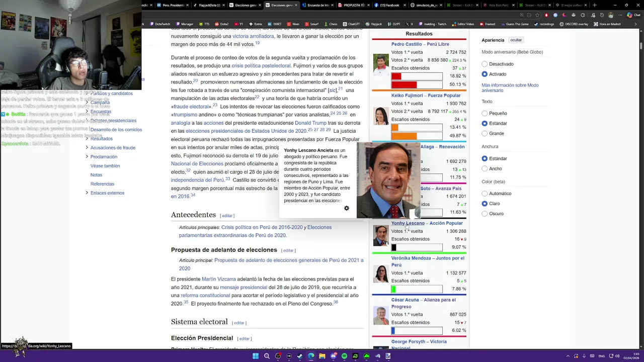Expand the Resultados section in contents
Screen dimensions: 644x362
[87, 138]
